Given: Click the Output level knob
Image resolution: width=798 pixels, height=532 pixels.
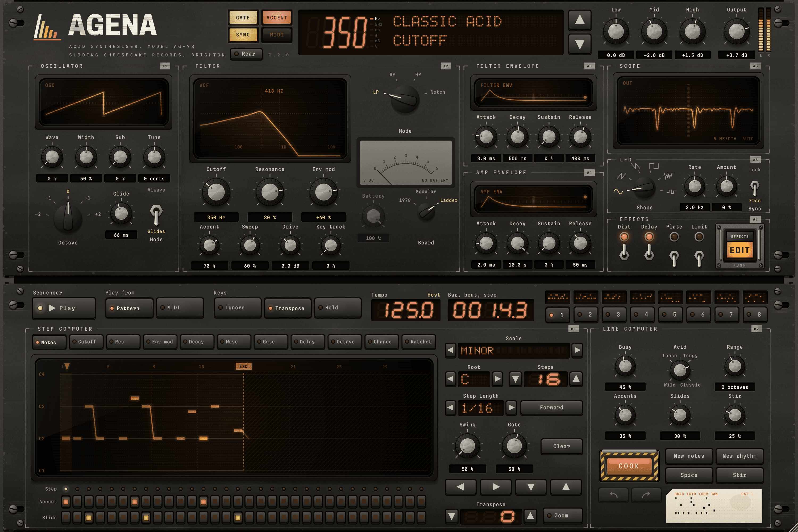Looking at the screenshot, I should 736,32.
